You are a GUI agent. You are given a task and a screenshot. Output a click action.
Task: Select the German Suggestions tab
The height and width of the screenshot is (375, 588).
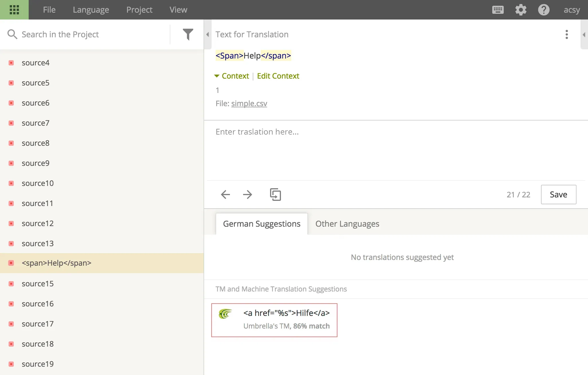point(262,224)
